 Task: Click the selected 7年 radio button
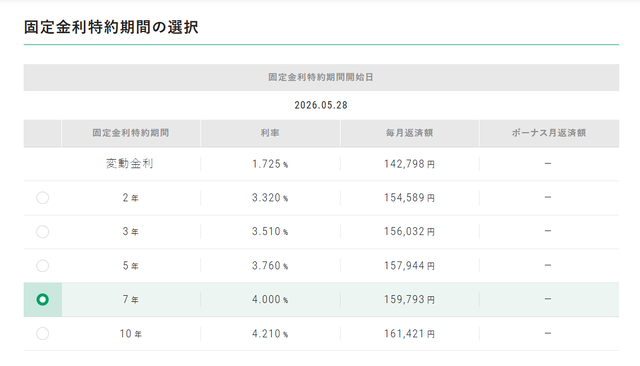pos(42,299)
